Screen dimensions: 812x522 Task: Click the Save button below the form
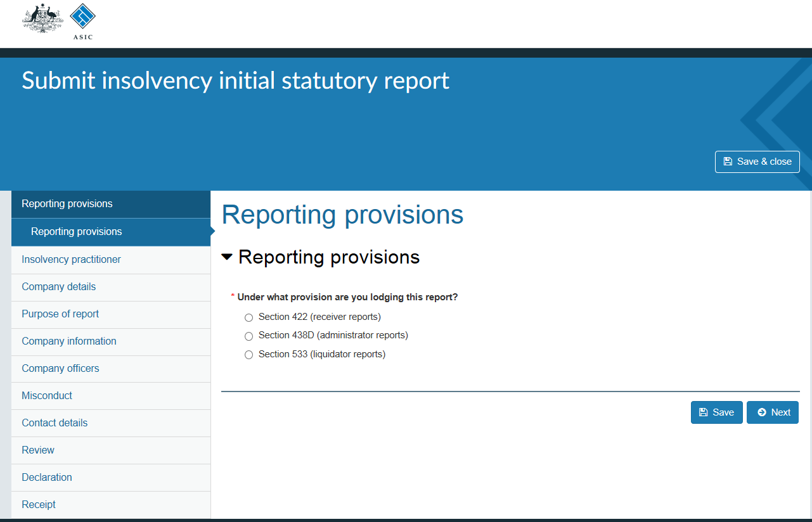click(716, 412)
